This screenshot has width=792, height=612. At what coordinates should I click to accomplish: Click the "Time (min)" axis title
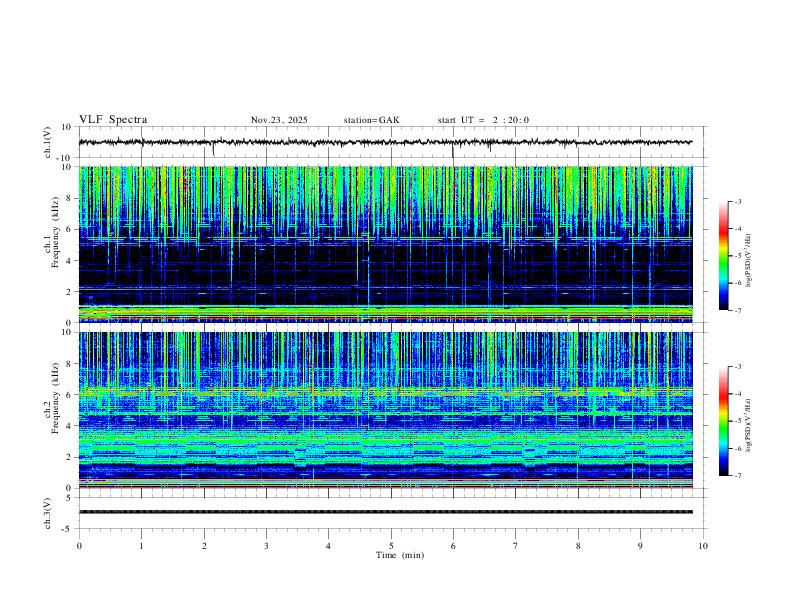pyautogui.click(x=400, y=555)
